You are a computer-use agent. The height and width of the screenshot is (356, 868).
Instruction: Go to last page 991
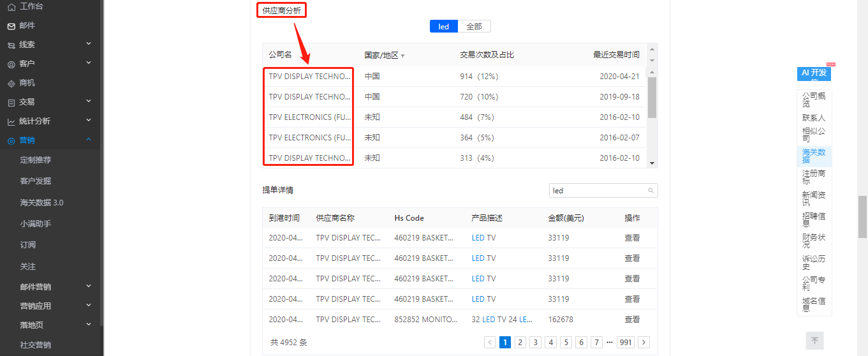626,343
